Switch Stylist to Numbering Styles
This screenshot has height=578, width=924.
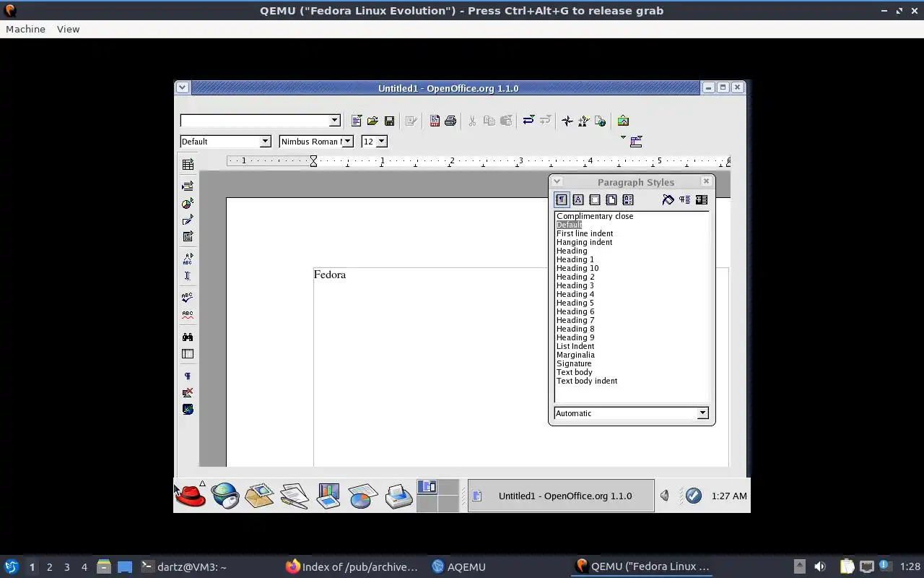click(x=628, y=200)
